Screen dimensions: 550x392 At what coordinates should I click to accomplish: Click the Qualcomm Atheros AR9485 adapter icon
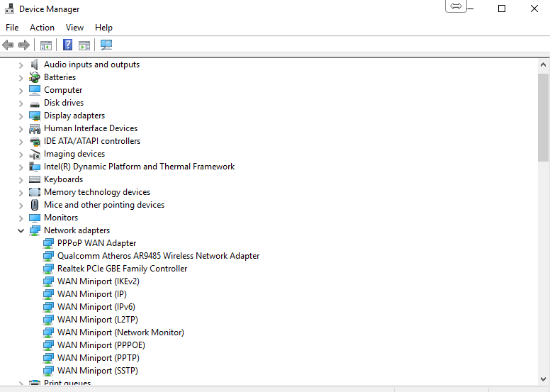tap(48, 256)
